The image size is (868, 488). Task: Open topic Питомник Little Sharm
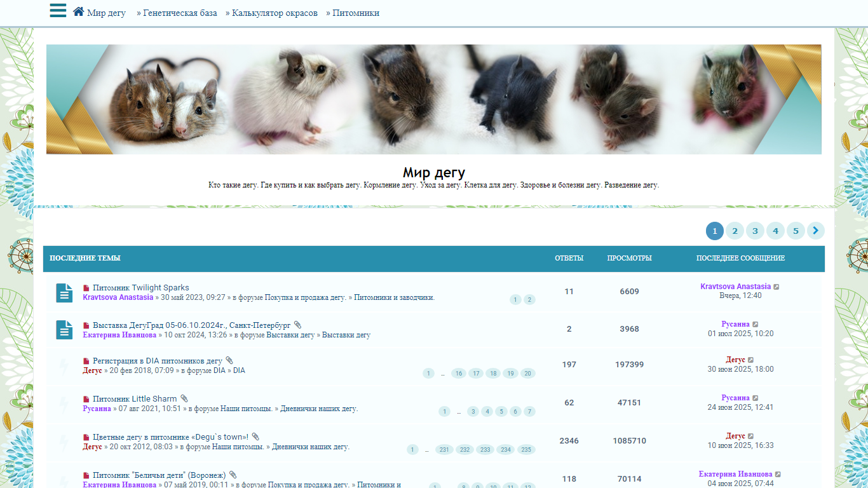point(135,399)
